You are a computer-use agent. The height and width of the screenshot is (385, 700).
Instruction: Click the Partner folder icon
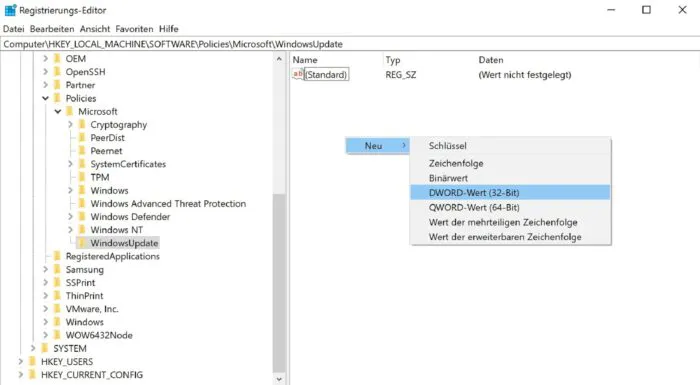pyautogui.click(x=57, y=85)
